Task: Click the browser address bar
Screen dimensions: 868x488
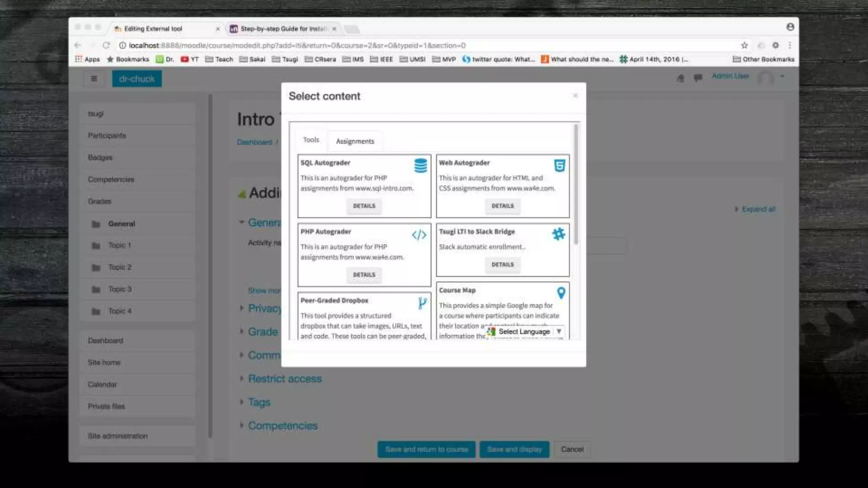Action: [381, 45]
